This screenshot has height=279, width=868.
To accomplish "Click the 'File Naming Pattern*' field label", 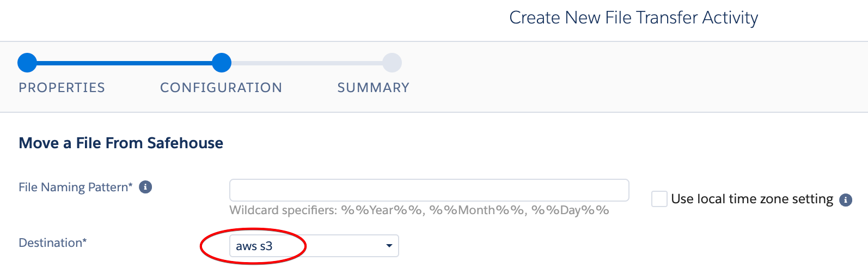I will pos(76,187).
